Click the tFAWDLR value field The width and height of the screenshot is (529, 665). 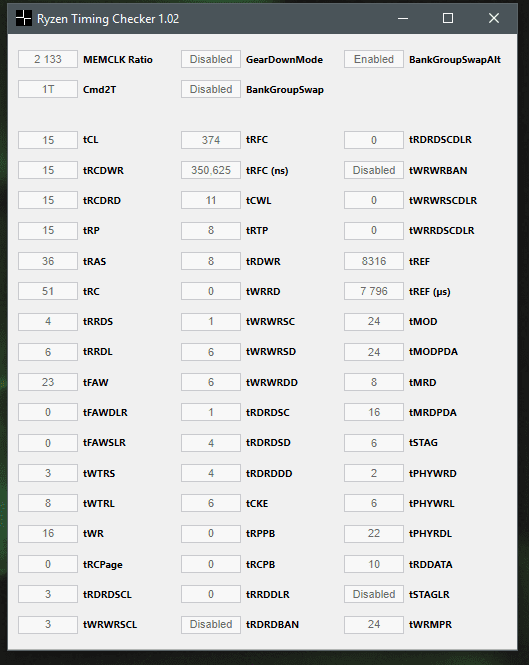(48, 412)
